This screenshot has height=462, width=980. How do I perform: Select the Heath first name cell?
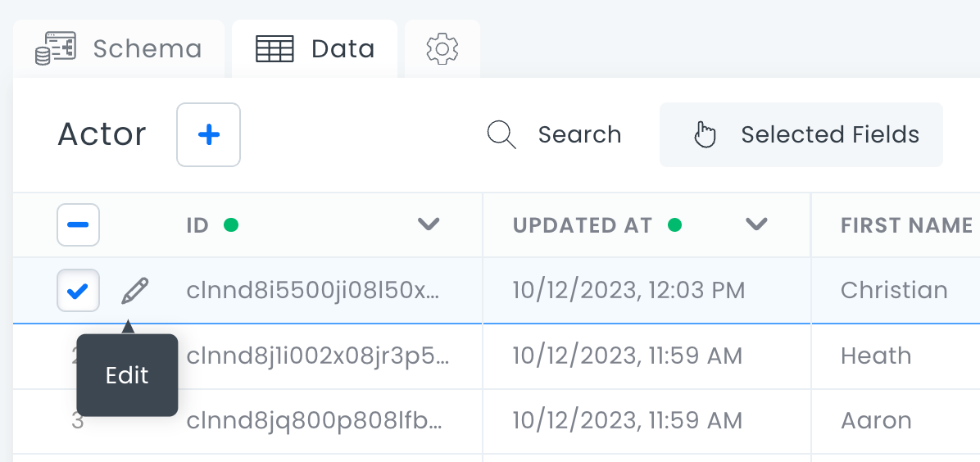pyautogui.click(x=876, y=356)
